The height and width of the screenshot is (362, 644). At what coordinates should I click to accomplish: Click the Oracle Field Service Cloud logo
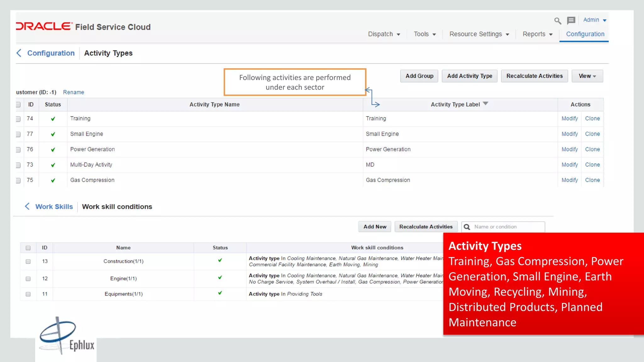click(x=83, y=27)
